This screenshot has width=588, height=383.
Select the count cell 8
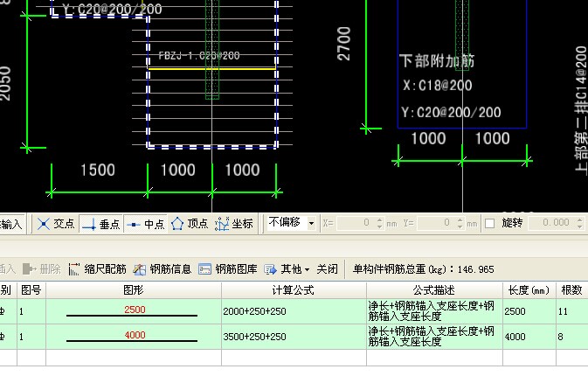tap(572, 337)
